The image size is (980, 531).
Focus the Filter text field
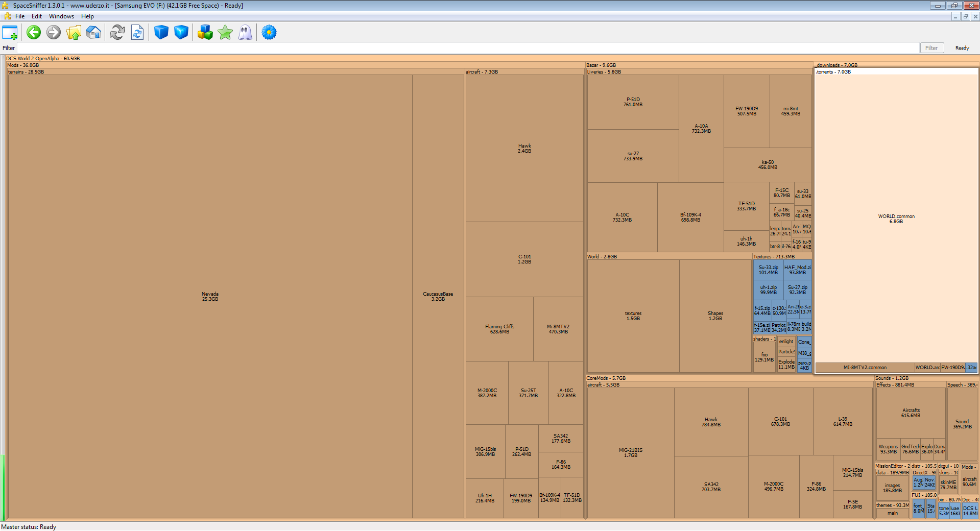pyautogui.click(x=468, y=48)
